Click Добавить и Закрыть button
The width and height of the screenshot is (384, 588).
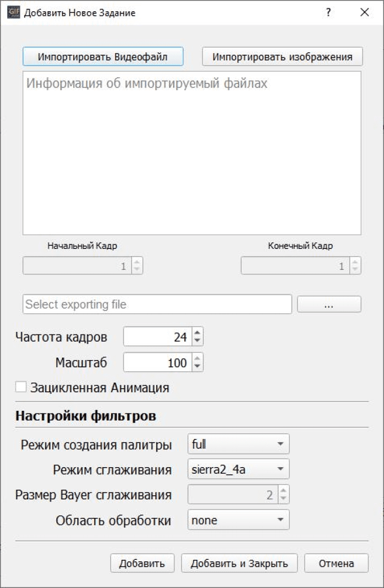pos(239,563)
